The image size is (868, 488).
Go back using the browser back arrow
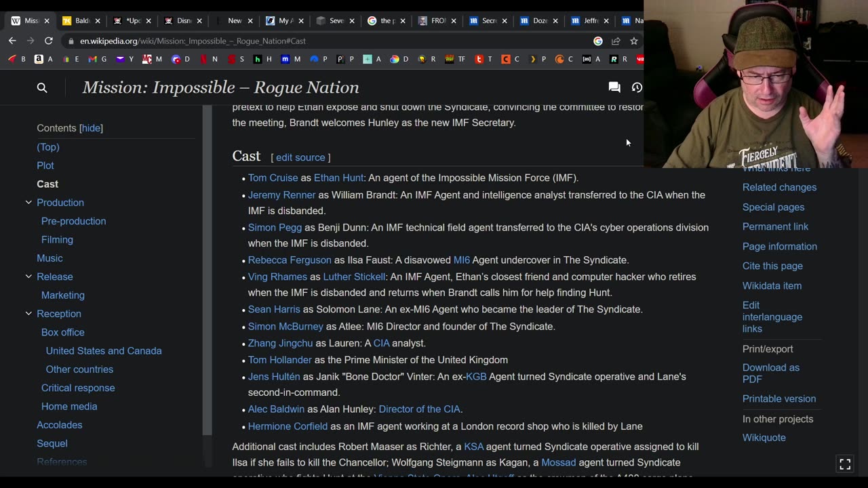click(x=12, y=41)
